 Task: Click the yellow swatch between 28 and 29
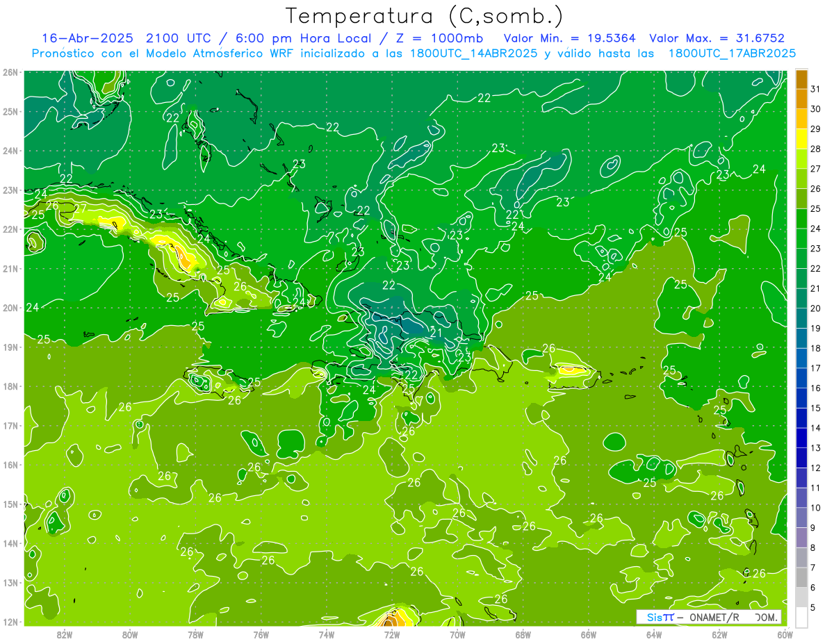pyautogui.click(x=801, y=139)
